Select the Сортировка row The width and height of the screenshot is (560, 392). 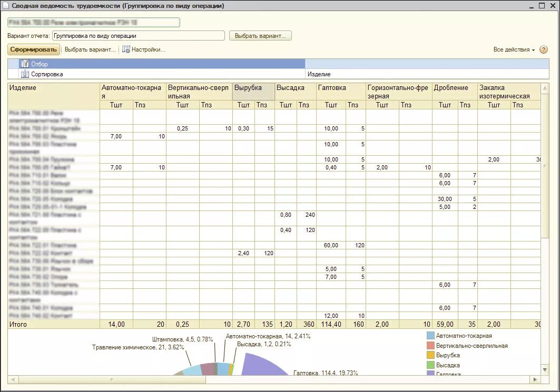pos(279,74)
